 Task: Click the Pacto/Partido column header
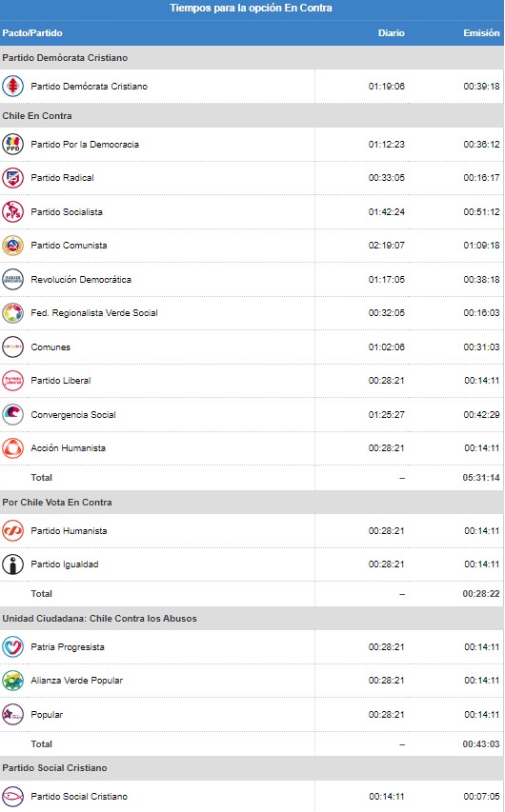[x=32, y=32]
